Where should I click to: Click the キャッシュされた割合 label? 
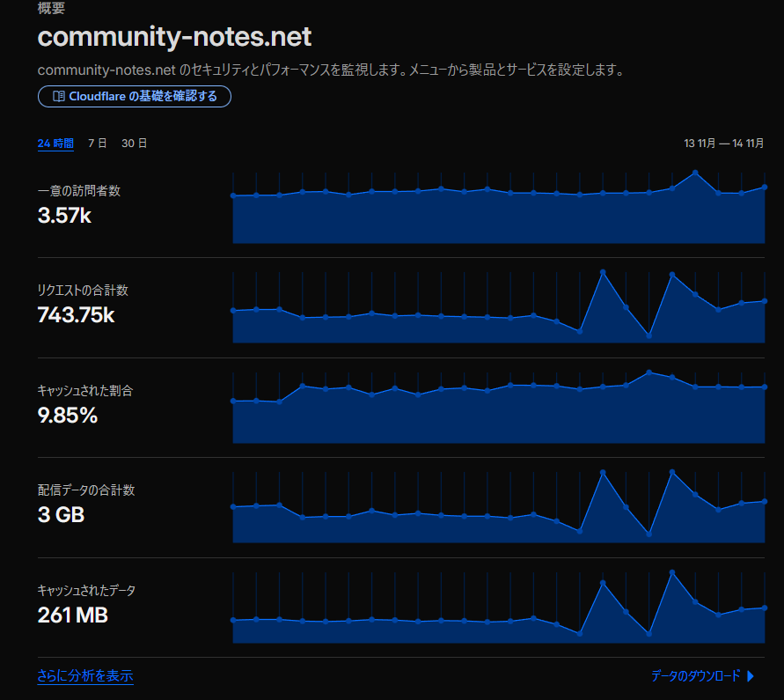pyautogui.click(x=85, y=390)
